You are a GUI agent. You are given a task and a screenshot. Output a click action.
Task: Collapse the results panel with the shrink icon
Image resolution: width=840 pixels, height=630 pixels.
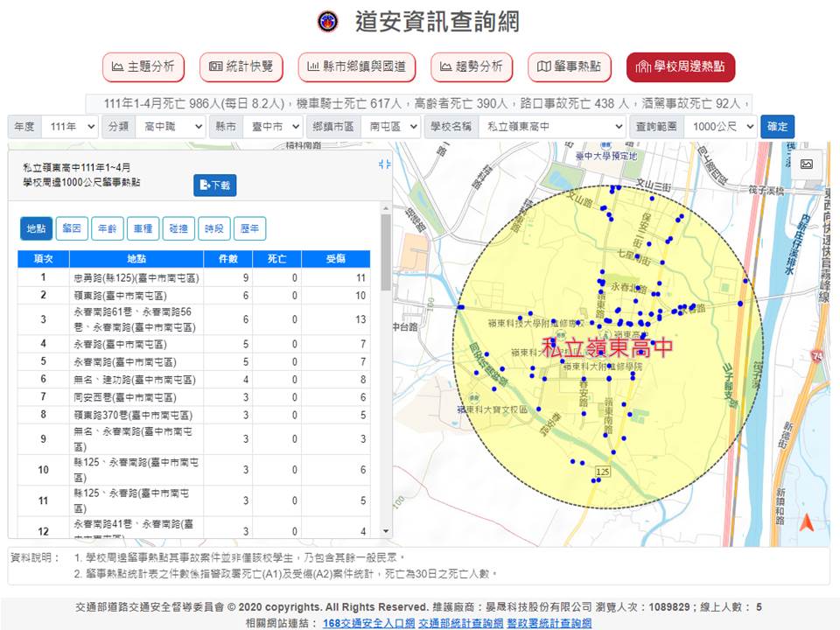384,164
